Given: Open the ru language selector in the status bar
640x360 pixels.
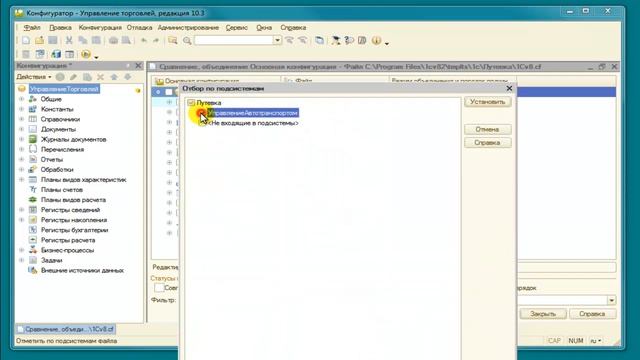Looking at the screenshot, I should 596,341.
